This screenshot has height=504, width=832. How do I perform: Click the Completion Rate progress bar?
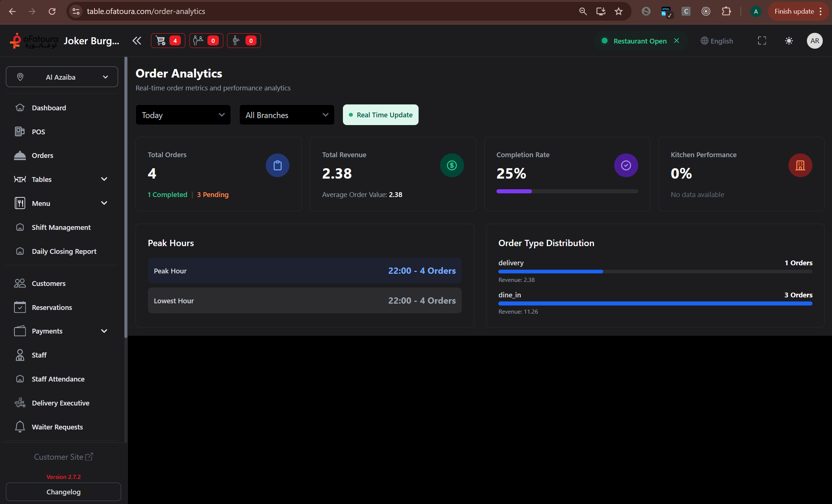point(567,191)
